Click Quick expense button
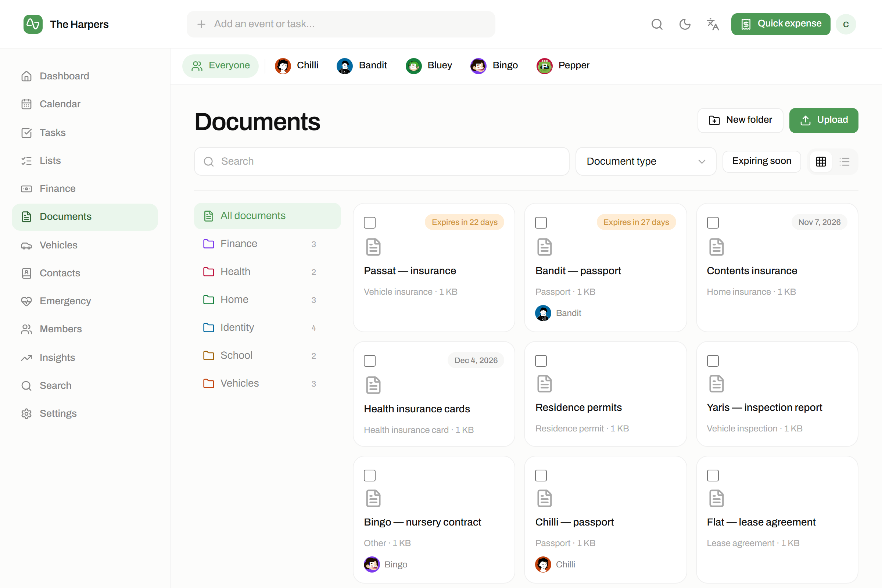 [780, 24]
